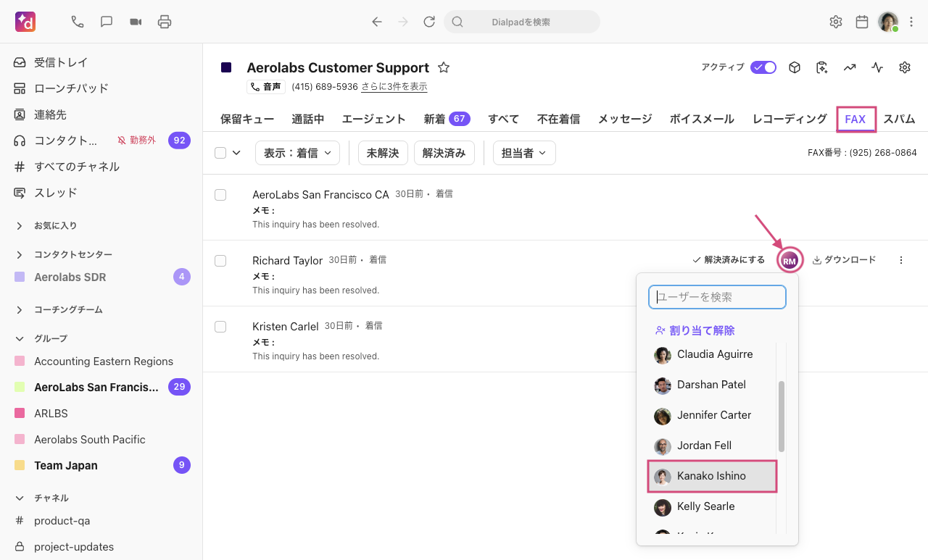Check the Kristen Carlel fax checkbox
The height and width of the screenshot is (560, 928).
tap(220, 327)
